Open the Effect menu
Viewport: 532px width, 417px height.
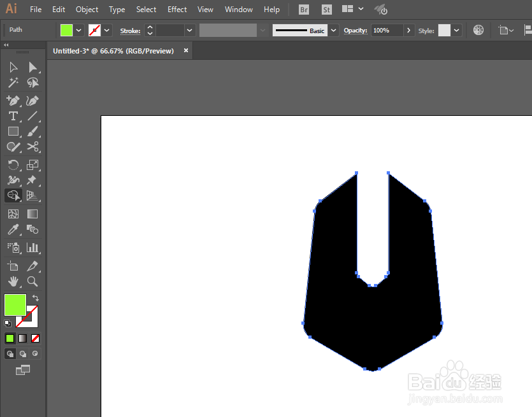pos(176,10)
